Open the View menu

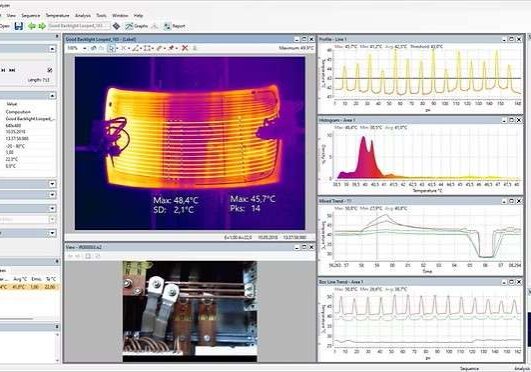click(11, 16)
